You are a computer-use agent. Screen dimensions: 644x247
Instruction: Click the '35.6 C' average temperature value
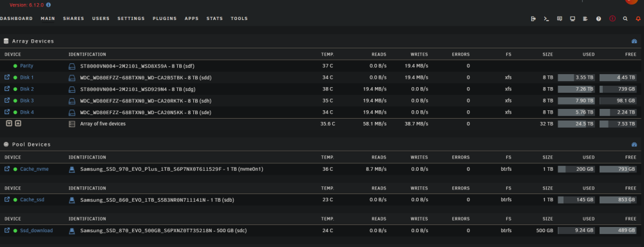pyautogui.click(x=328, y=123)
